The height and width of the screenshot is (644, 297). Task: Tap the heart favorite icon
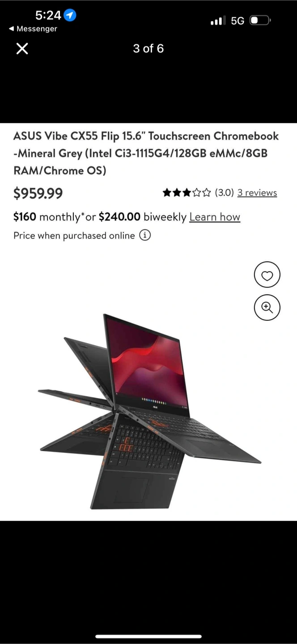pos(267,275)
